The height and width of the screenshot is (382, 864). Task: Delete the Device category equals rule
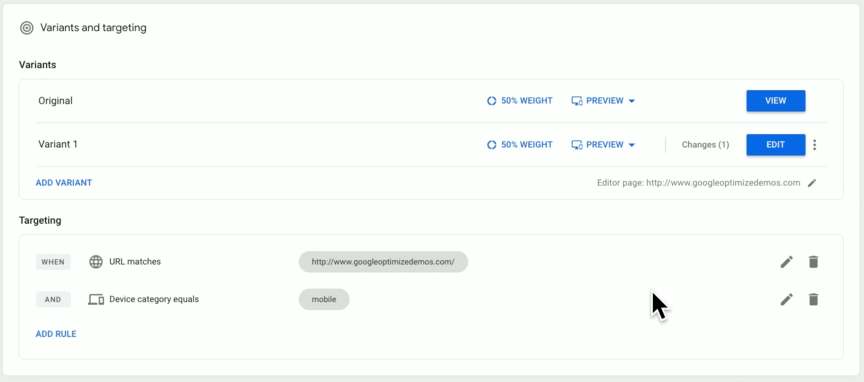click(x=813, y=299)
